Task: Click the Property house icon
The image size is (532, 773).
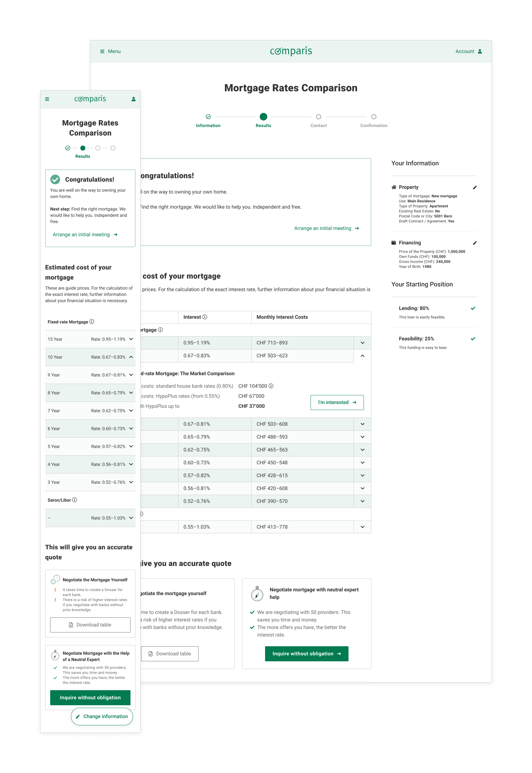Action: point(394,187)
